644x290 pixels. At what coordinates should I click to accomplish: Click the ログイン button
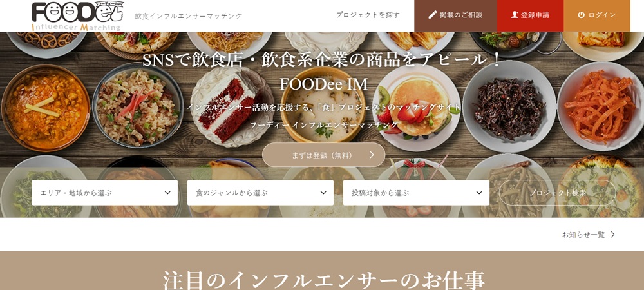pos(597,15)
